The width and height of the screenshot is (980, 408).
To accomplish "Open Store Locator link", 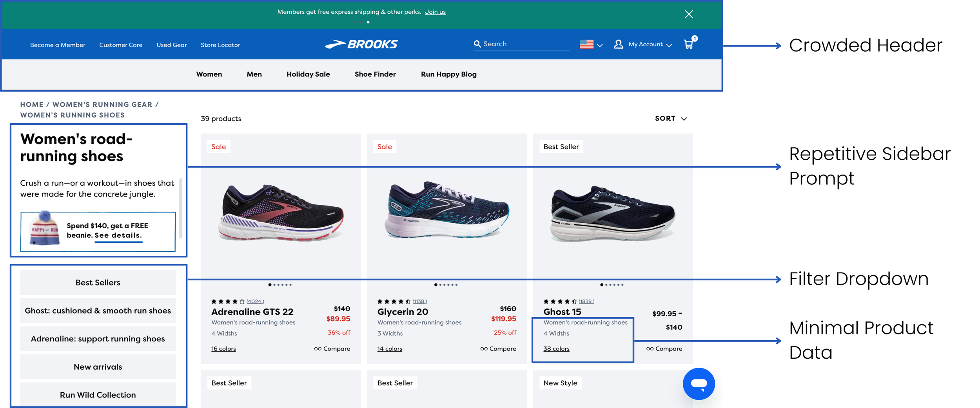I will 220,45.
